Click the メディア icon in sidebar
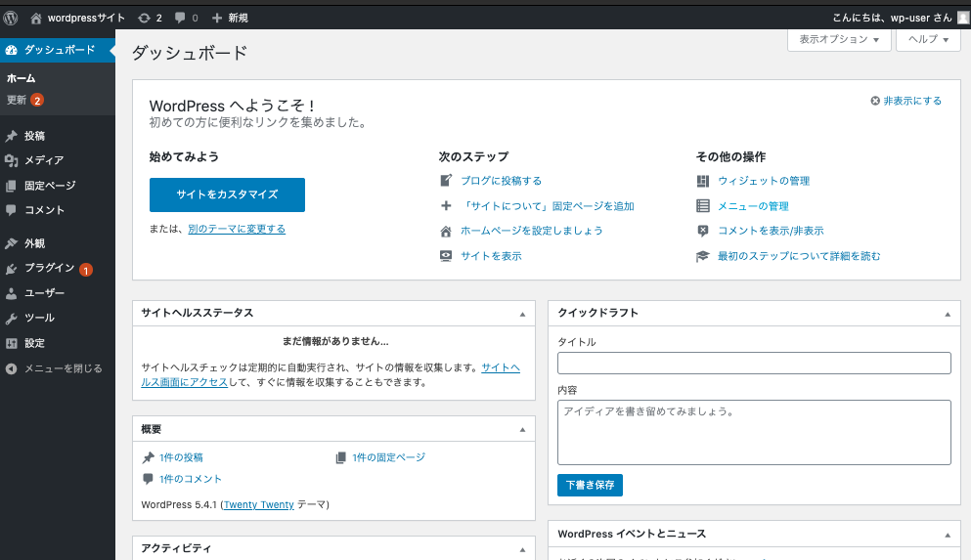The width and height of the screenshot is (971, 560). pos(11,160)
